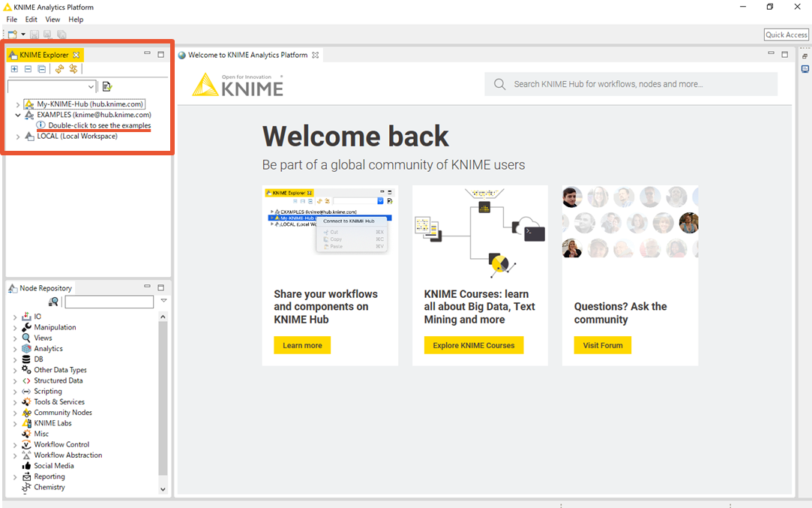Screen dimensions: 812x508
Task: Open the View menu
Action: (x=52, y=20)
